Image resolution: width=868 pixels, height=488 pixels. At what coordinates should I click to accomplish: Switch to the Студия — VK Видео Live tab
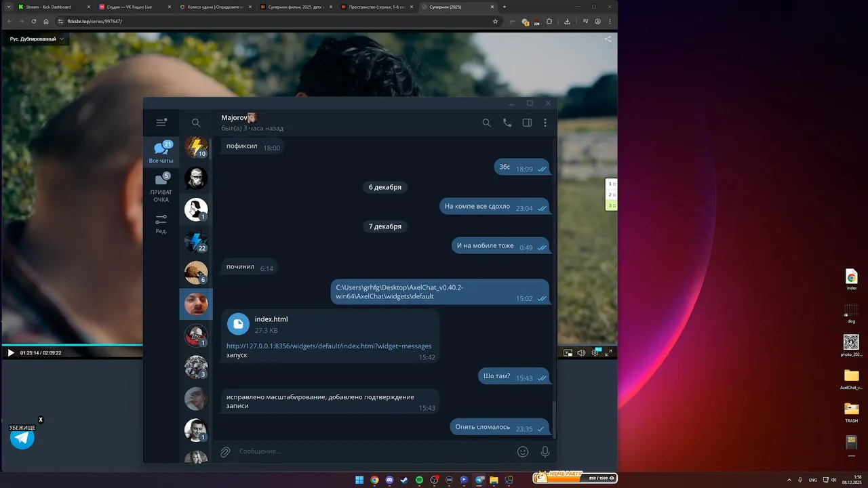pyautogui.click(x=134, y=7)
